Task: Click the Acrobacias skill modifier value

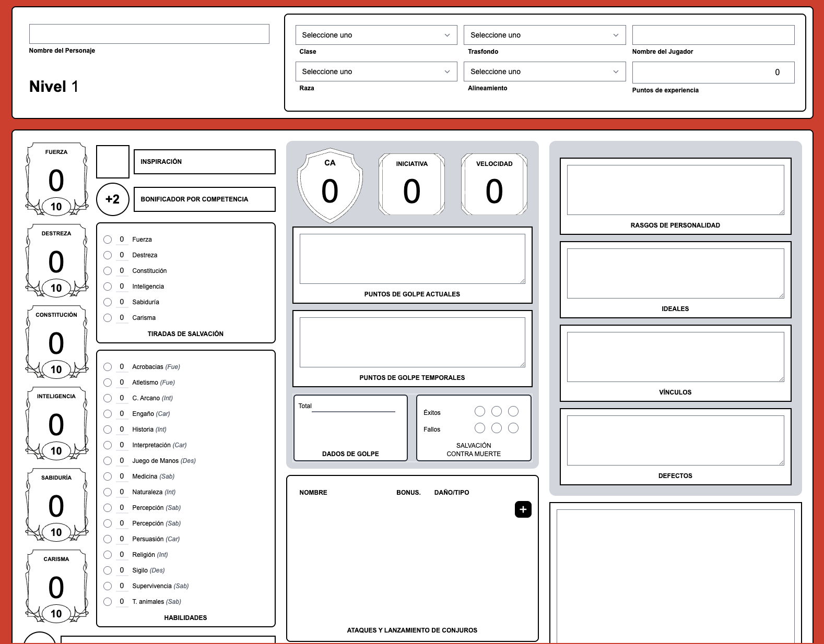Action: (122, 367)
